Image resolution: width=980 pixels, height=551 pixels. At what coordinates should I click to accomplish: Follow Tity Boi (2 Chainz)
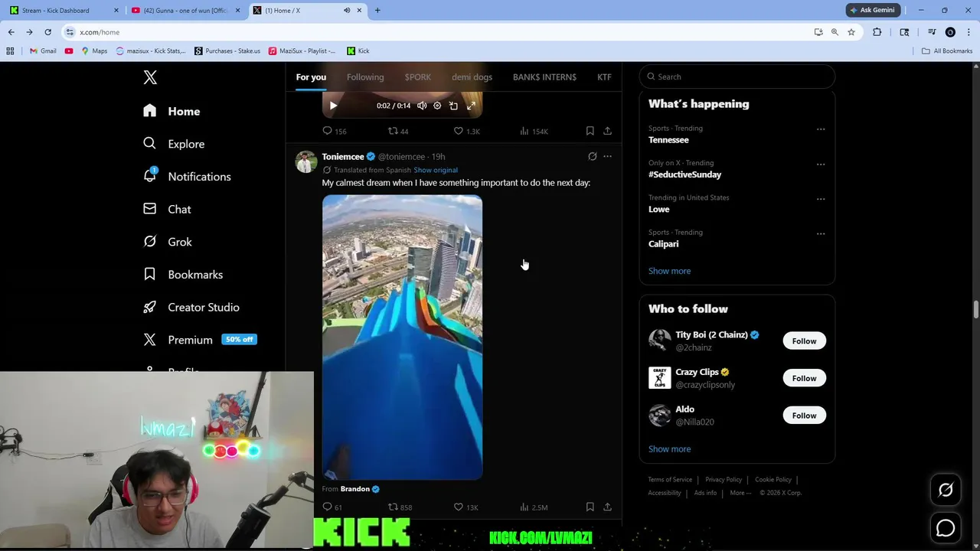tap(804, 341)
